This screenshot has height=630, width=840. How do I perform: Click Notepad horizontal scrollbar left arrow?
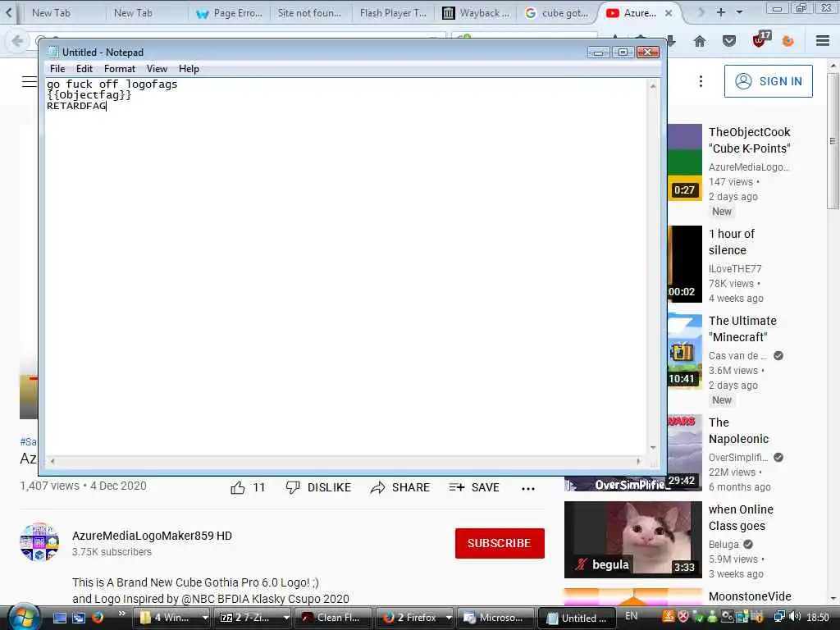[x=52, y=461]
